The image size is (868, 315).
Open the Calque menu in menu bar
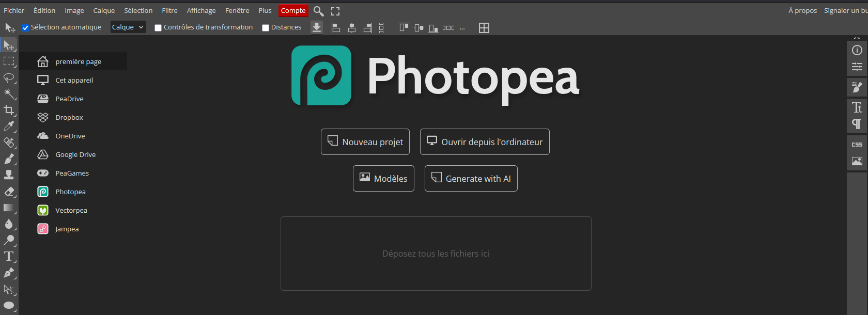coord(104,10)
